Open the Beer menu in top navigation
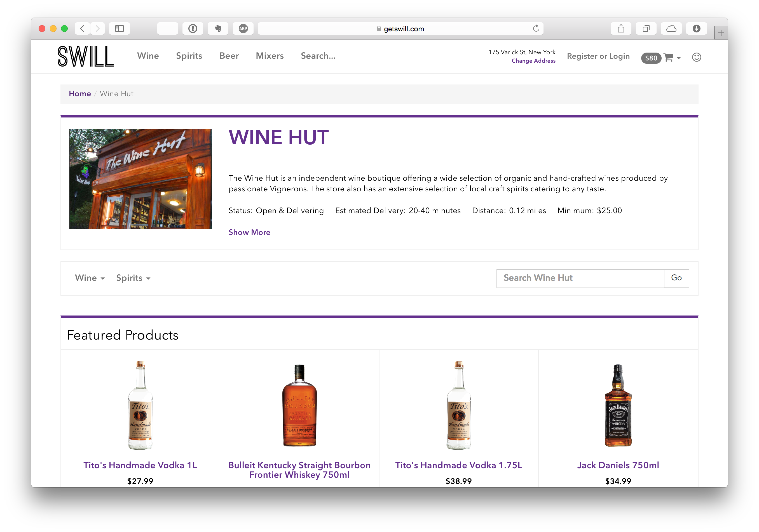Viewport: 759px width, 532px height. [x=229, y=56]
